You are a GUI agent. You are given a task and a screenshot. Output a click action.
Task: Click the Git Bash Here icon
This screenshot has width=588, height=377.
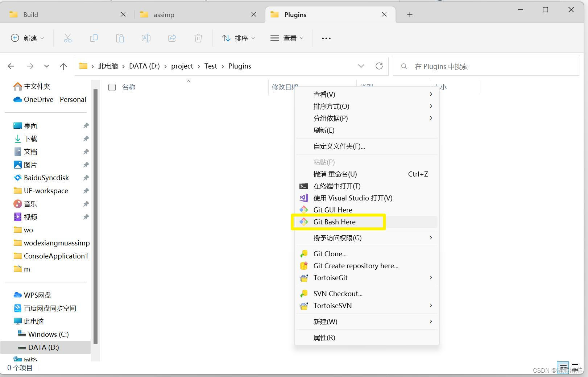(x=304, y=222)
